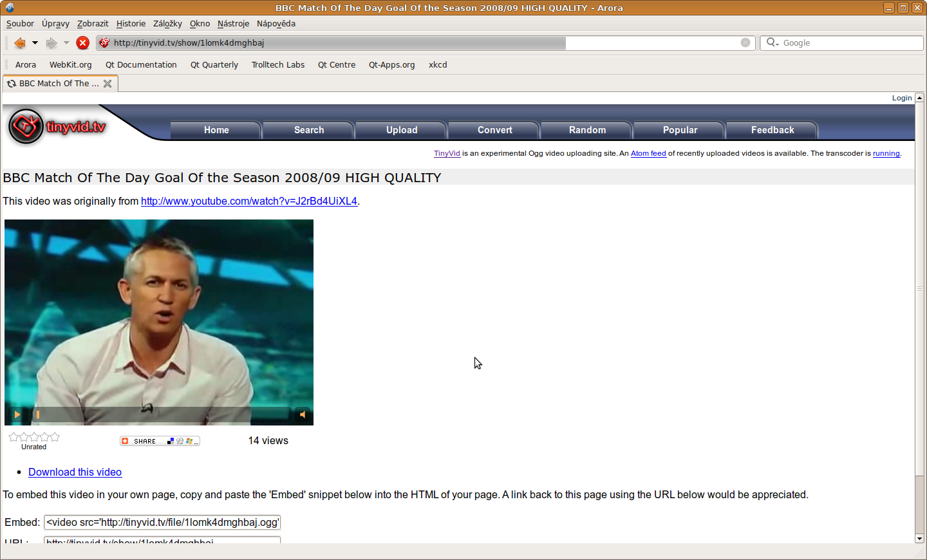Mute the video with the speaker icon

tap(303, 415)
